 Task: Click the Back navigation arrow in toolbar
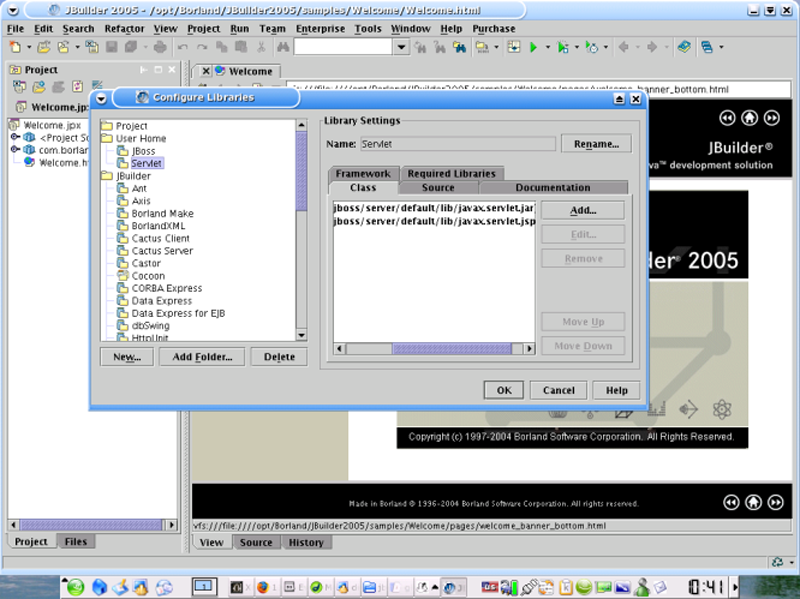coord(623,47)
